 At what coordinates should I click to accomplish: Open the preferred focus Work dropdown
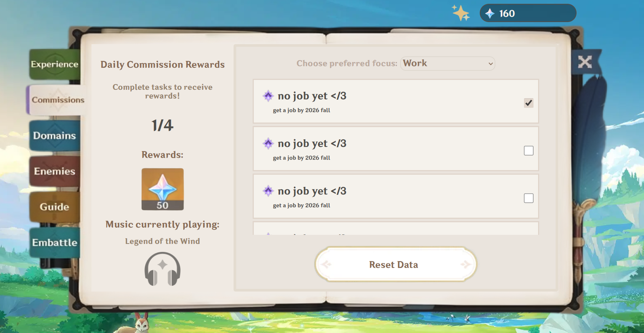[448, 64]
